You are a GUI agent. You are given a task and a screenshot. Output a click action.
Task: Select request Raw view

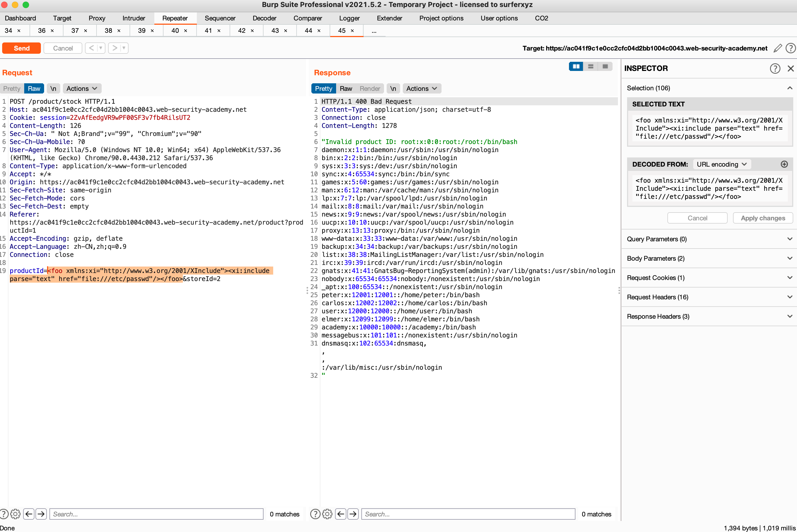34,89
